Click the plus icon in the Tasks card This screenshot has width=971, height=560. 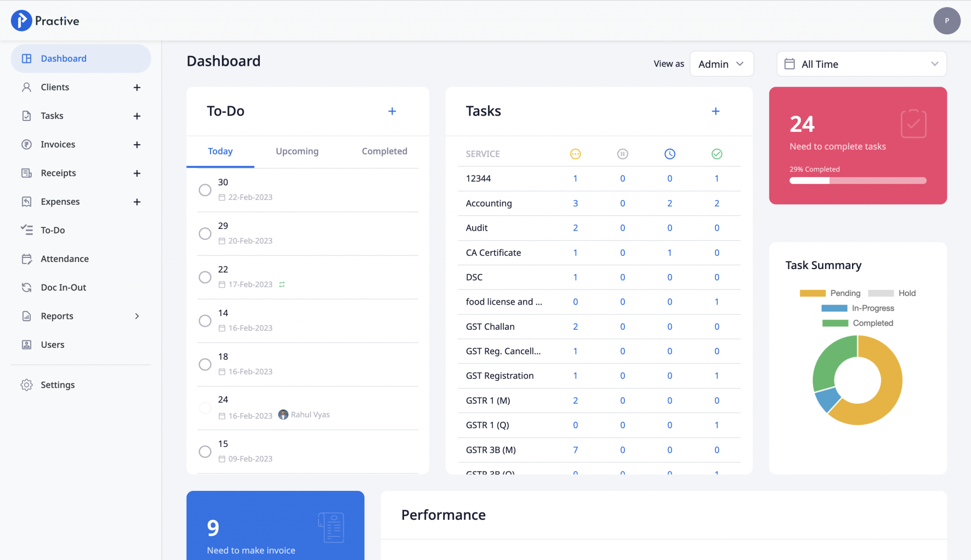[x=715, y=111]
